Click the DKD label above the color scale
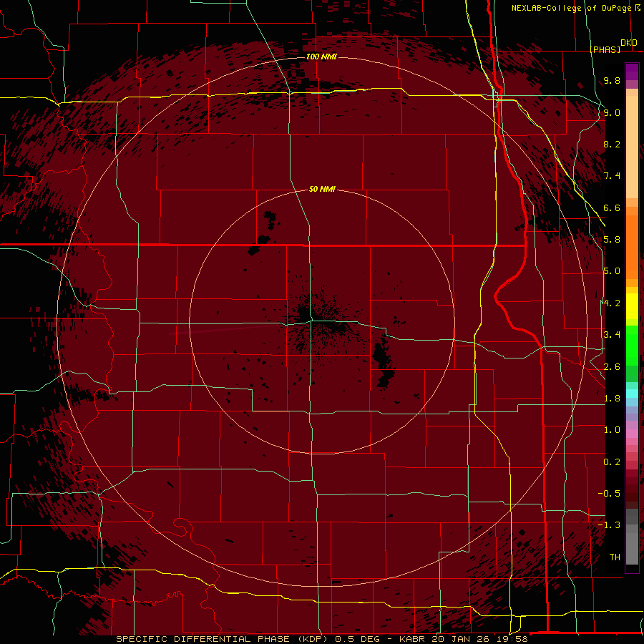Screen dimensions: 644x644 (x=629, y=43)
